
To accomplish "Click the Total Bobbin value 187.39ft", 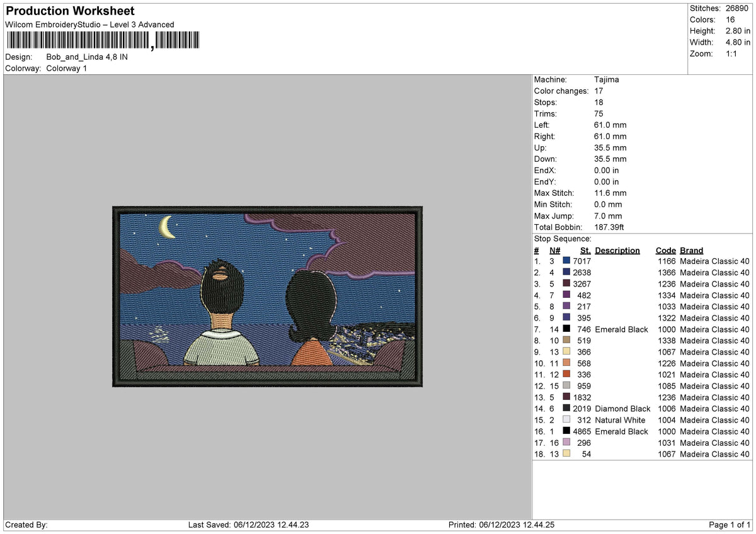I will point(609,227).
